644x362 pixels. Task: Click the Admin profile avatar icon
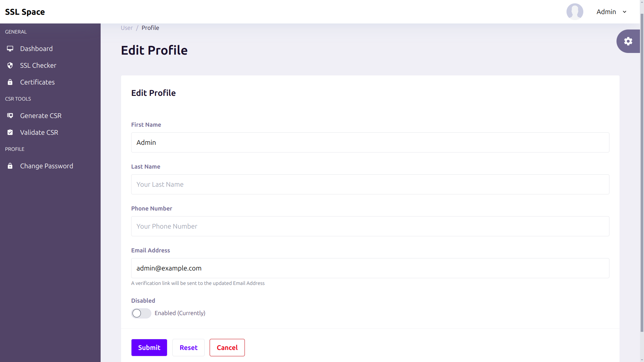click(575, 11)
